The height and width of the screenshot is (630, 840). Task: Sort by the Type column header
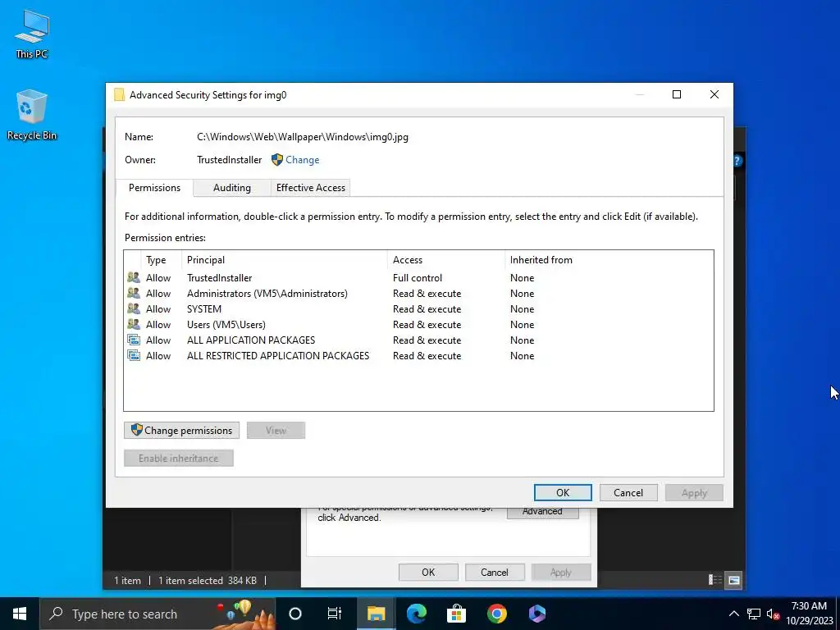pyautogui.click(x=162, y=260)
